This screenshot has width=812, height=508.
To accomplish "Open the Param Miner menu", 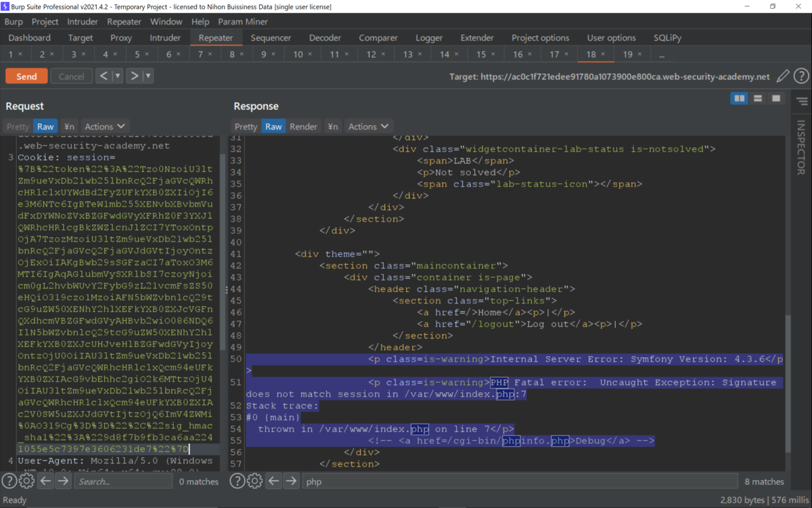I will pos(243,22).
